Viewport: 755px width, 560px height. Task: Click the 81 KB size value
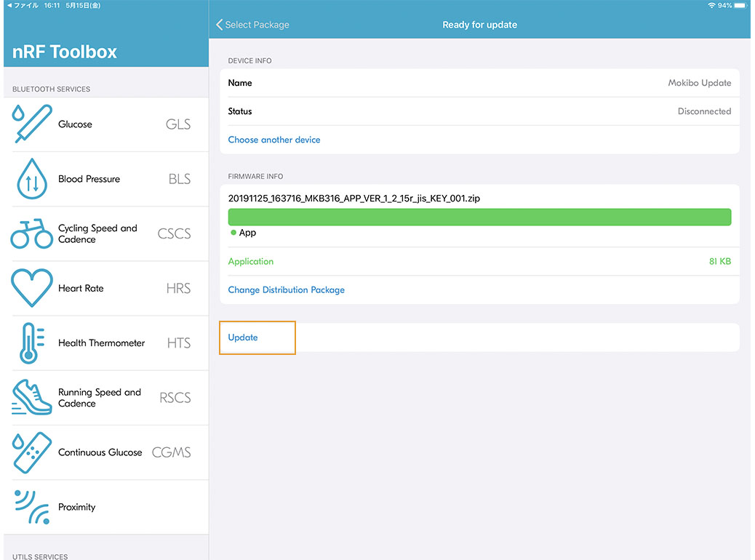tap(720, 262)
